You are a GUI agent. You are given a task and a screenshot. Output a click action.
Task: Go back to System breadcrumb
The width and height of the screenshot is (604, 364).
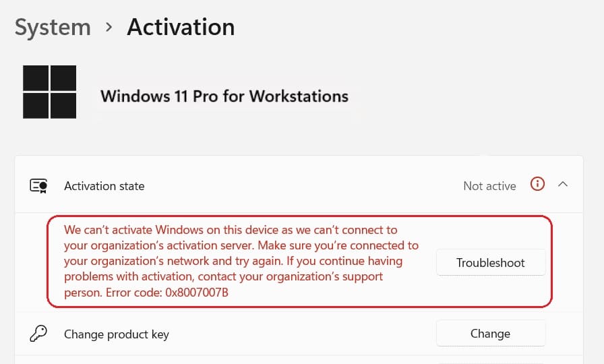tap(53, 28)
